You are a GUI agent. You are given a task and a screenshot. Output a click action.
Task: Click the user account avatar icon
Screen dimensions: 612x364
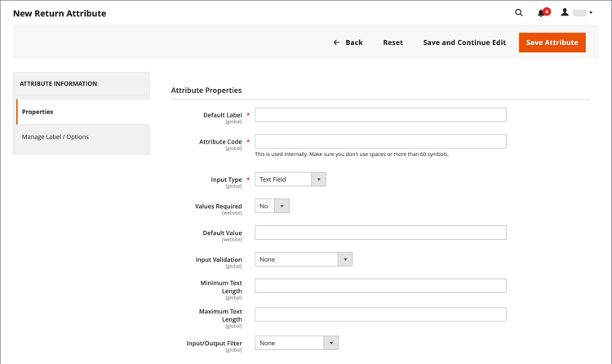[565, 13]
